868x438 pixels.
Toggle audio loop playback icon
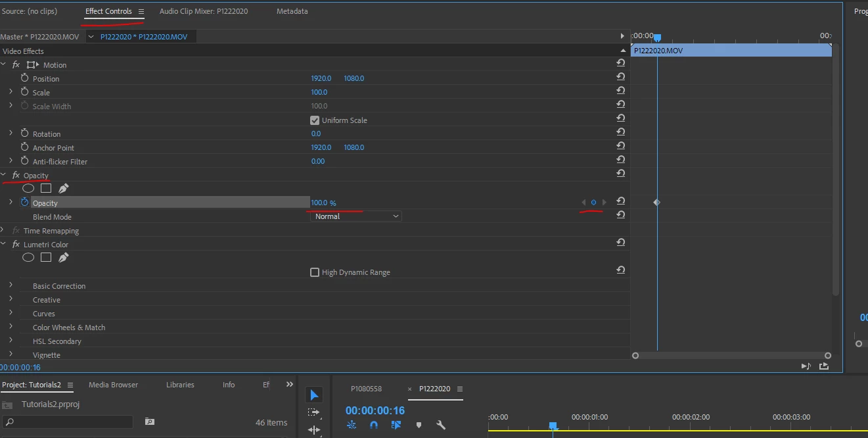(806, 366)
